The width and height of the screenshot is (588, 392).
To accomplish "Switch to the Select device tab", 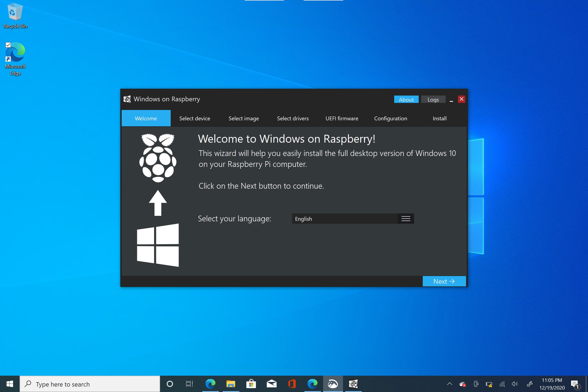I will 194,118.
